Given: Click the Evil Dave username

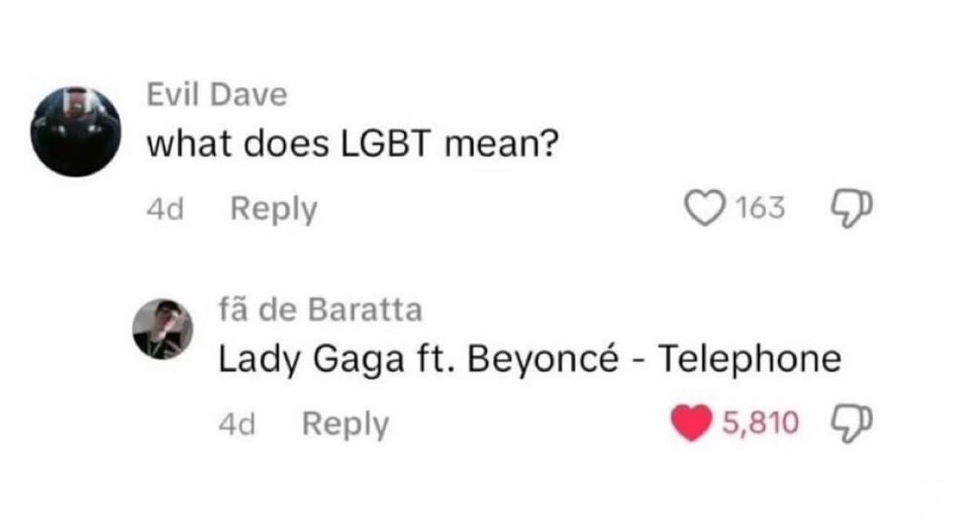Looking at the screenshot, I should click(x=217, y=96).
